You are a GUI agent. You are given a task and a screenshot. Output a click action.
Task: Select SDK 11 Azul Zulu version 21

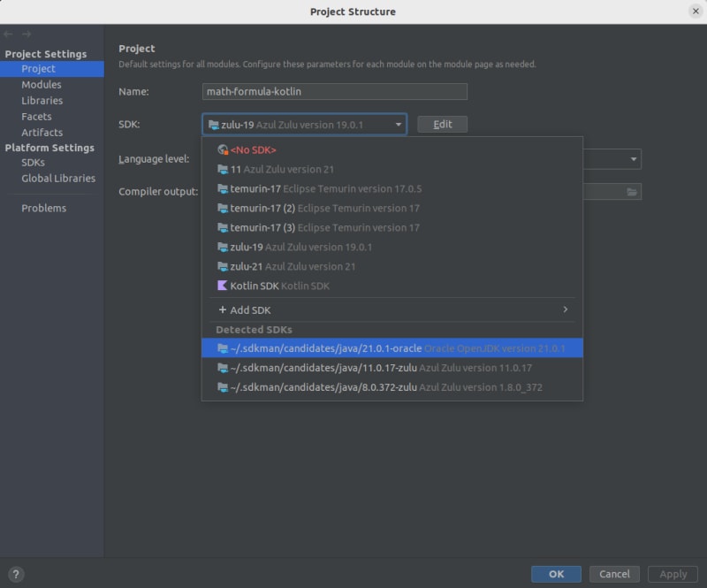(x=392, y=169)
